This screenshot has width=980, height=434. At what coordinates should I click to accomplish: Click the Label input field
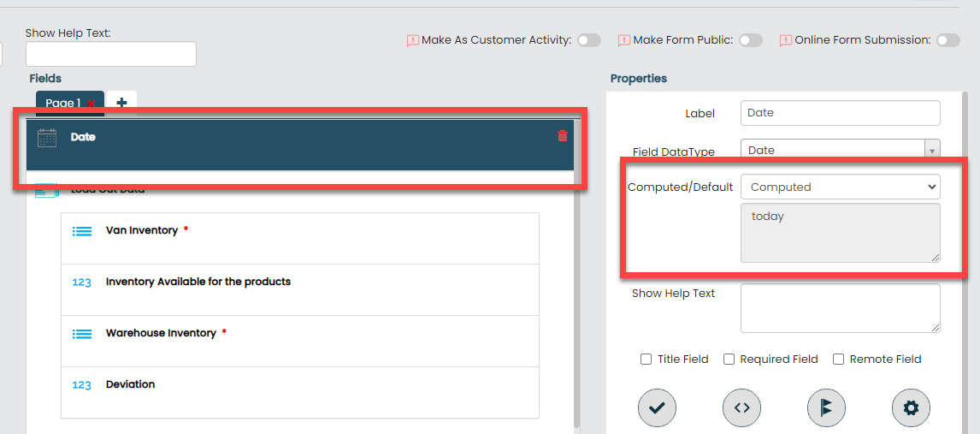840,113
